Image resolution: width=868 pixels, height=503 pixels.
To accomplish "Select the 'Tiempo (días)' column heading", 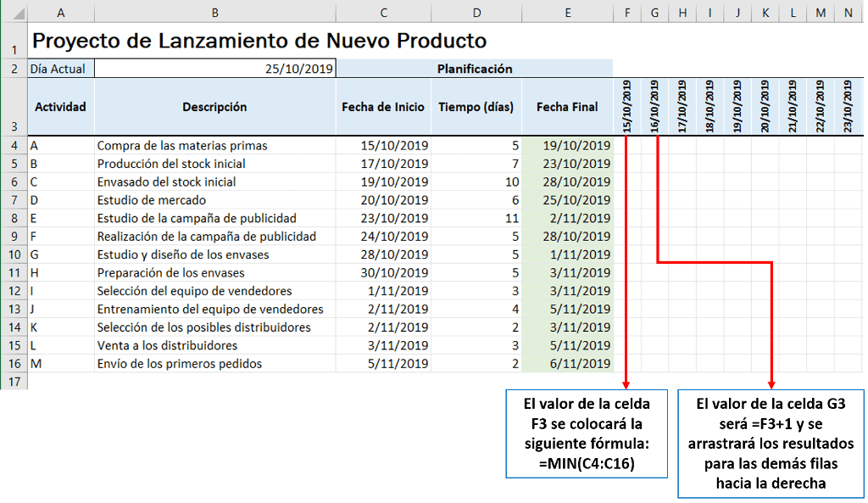I will [x=476, y=105].
